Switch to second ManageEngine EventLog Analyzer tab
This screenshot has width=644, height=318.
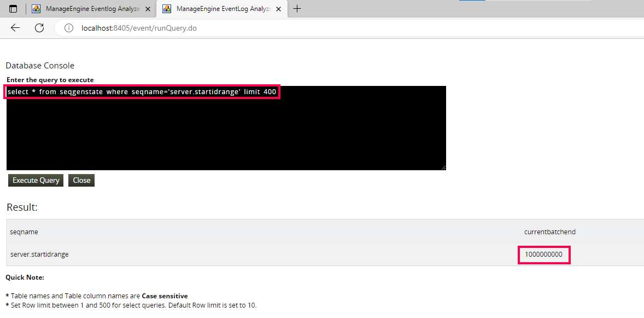point(222,9)
